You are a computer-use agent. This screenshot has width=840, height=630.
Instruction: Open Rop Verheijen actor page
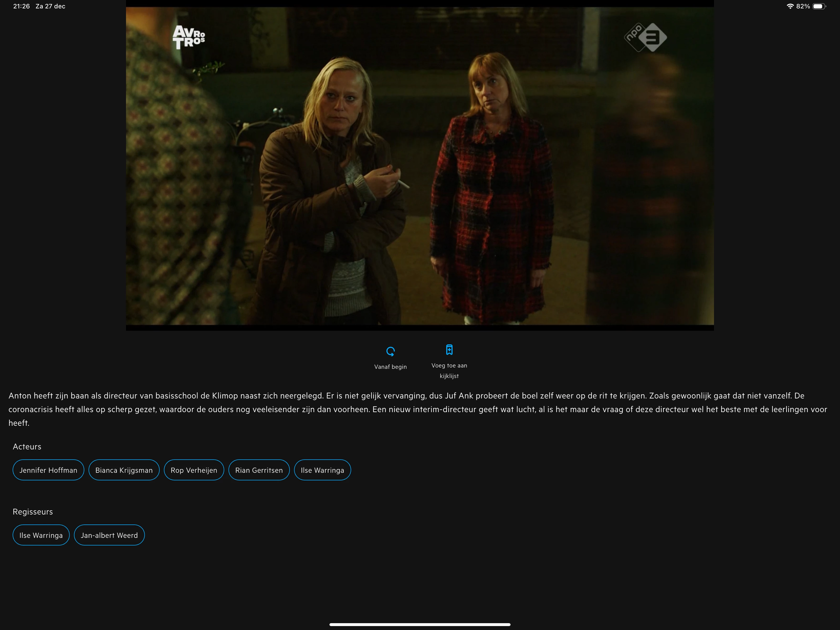coord(194,470)
